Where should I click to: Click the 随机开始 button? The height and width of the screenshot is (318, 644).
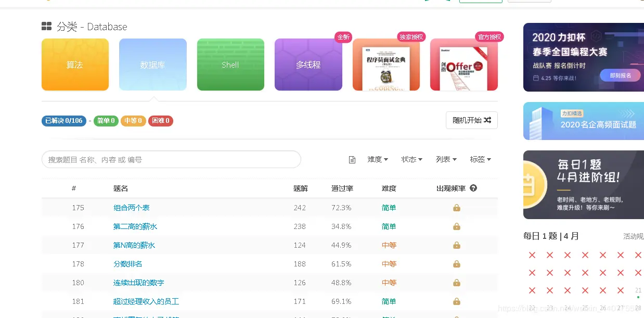click(x=471, y=120)
